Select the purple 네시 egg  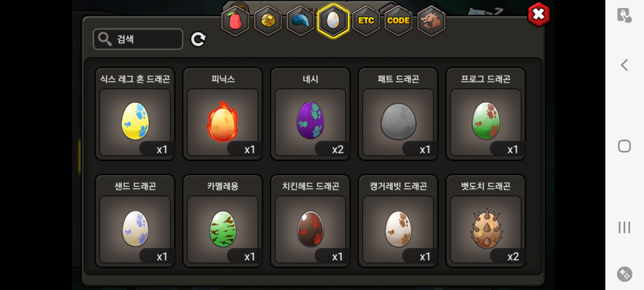coord(310,114)
